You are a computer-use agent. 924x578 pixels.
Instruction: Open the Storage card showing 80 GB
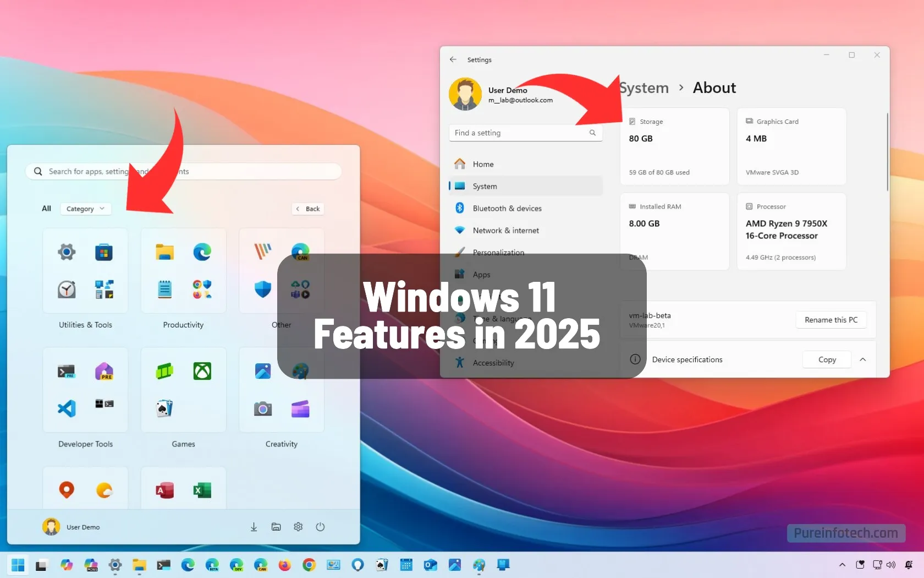(675, 146)
